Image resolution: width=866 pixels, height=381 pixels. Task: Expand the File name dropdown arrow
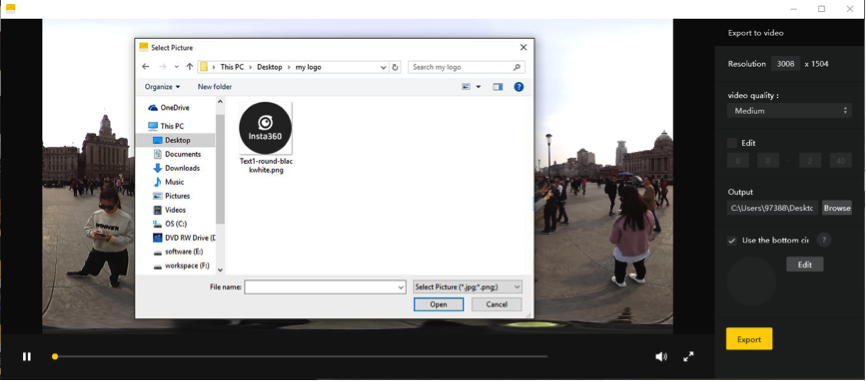click(x=402, y=287)
